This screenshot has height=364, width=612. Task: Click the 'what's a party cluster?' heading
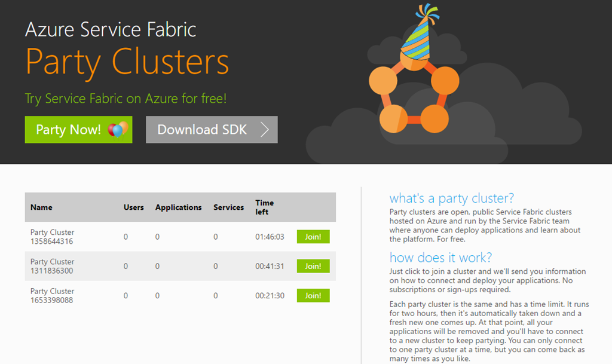pos(452,198)
